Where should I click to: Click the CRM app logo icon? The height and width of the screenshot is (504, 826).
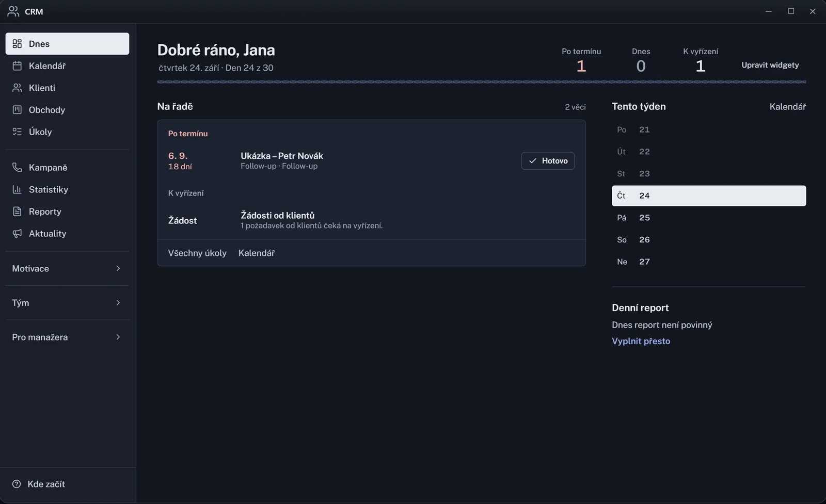click(x=13, y=11)
